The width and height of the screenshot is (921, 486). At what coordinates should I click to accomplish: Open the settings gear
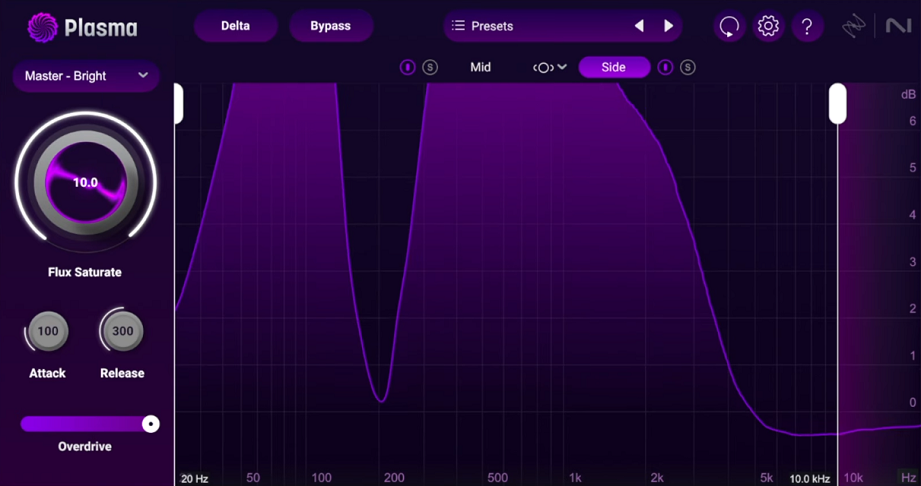(768, 26)
